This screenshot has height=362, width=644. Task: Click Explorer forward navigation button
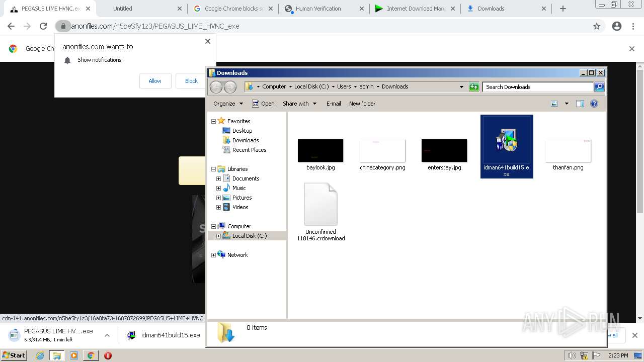(230, 87)
